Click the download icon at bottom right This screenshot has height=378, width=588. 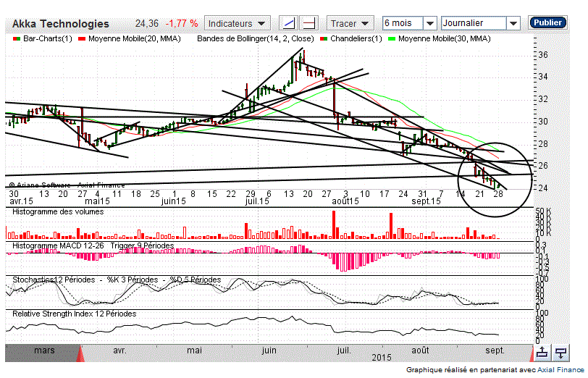(x=560, y=353)
